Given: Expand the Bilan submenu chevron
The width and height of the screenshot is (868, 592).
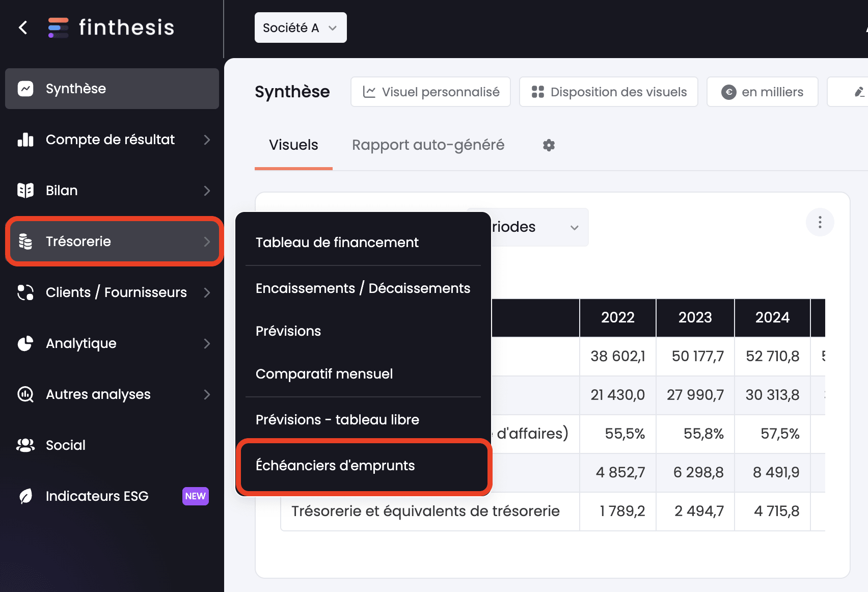Looking at the screenshot, I should tap(207, 191).
